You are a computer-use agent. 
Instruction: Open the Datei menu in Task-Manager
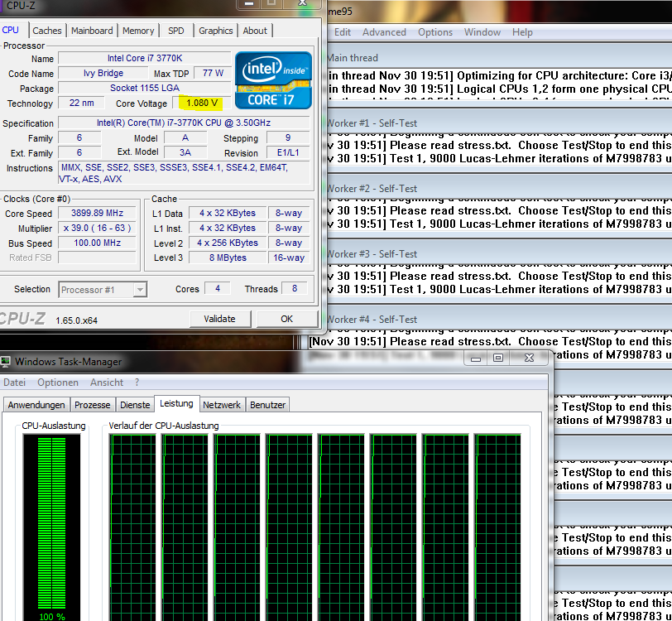click(15, 383)
